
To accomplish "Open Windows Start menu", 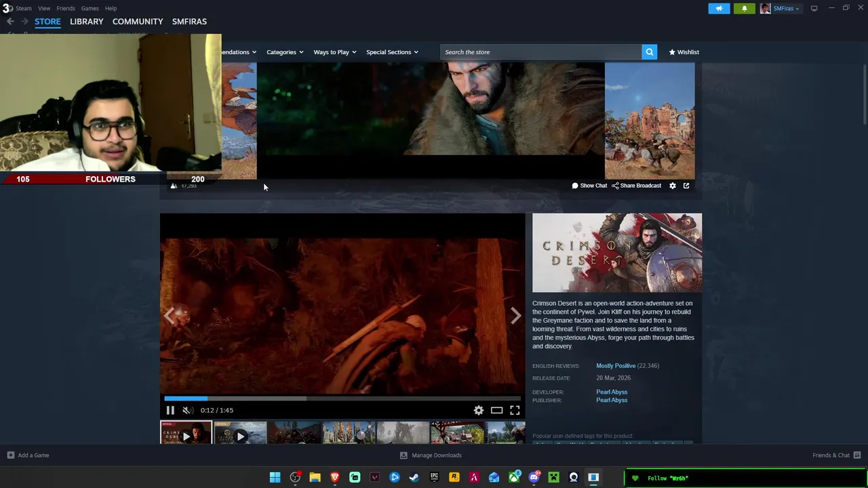I will click(x=275, y=477).
